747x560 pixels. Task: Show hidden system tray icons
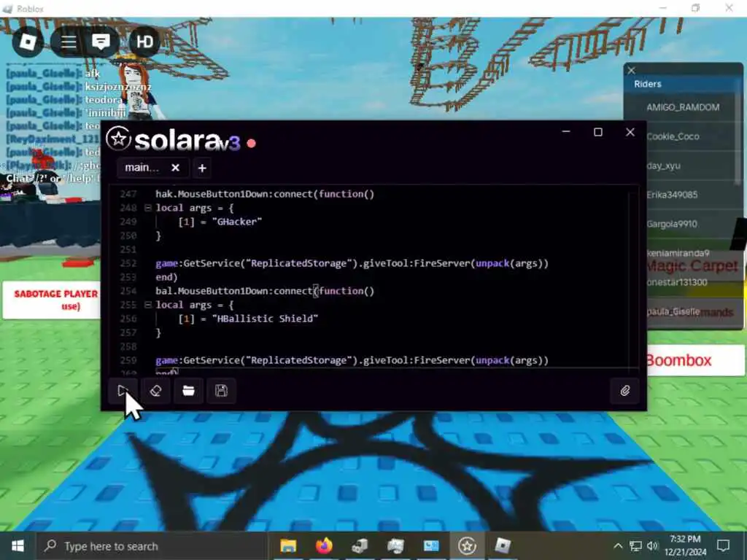[618, 545]
